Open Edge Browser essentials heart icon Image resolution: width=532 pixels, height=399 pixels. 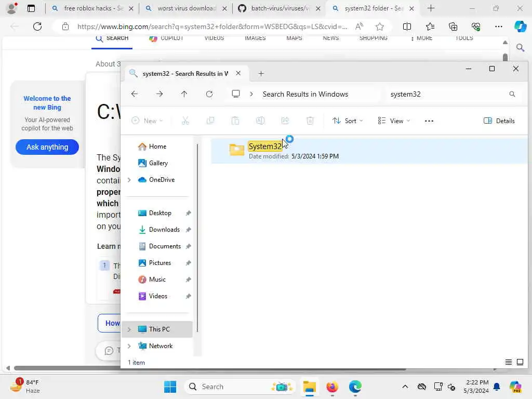476,26
